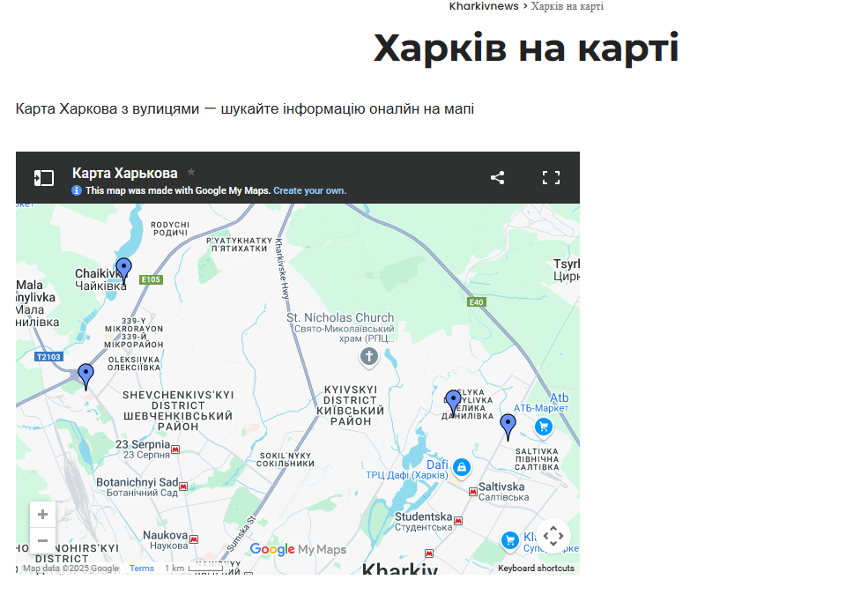Click the 23 Serpnia station label
Viewport: 868px width, 602px height.
tap(143, 450)
